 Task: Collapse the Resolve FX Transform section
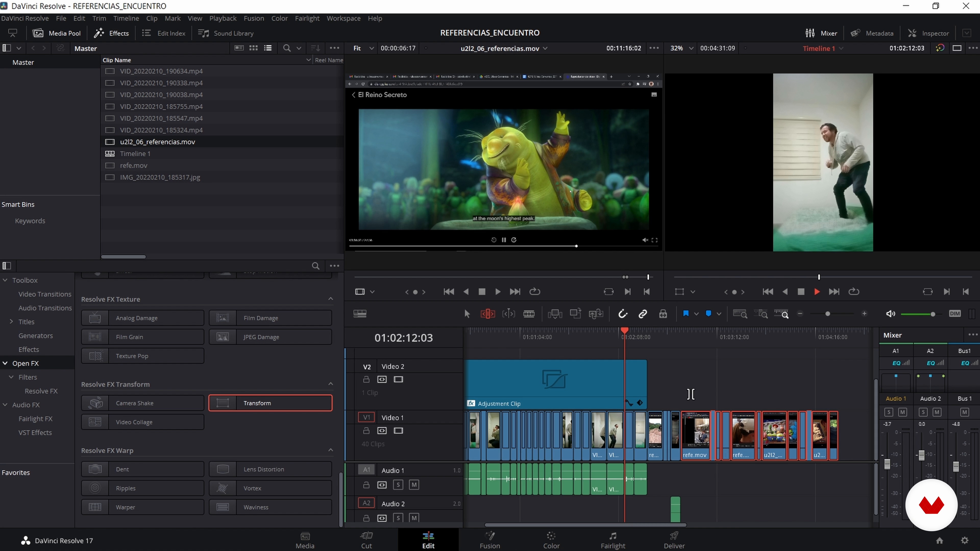(x=330, y=384)
